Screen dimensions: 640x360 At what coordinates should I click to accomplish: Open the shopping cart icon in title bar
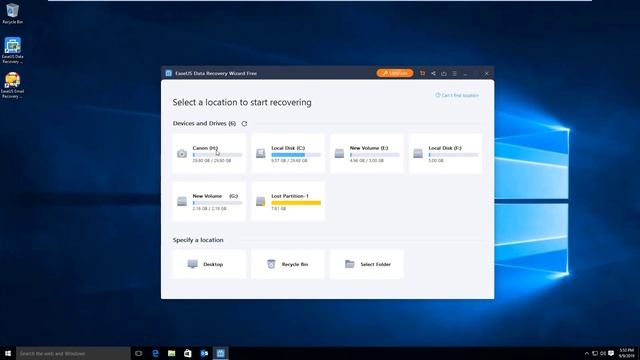pos(422,73)
